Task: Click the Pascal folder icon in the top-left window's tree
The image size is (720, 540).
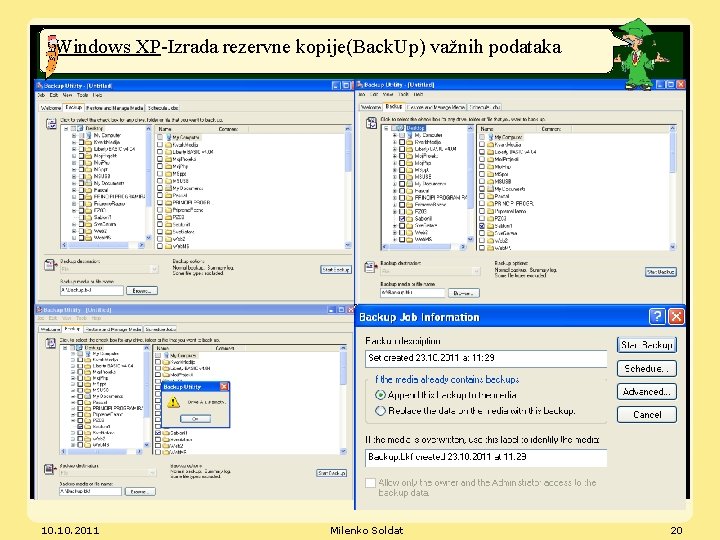Action: 88,190
